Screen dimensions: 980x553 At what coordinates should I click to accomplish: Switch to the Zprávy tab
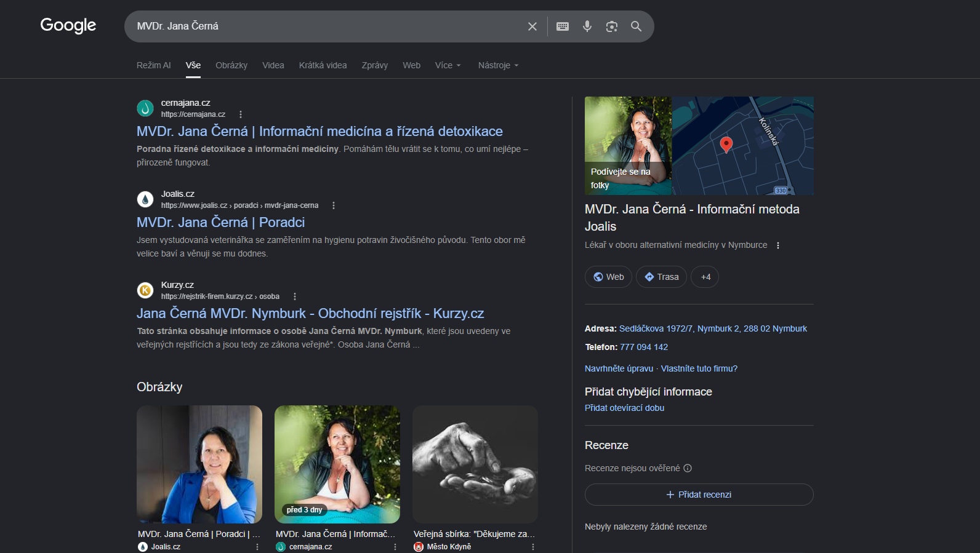(375, 65)
